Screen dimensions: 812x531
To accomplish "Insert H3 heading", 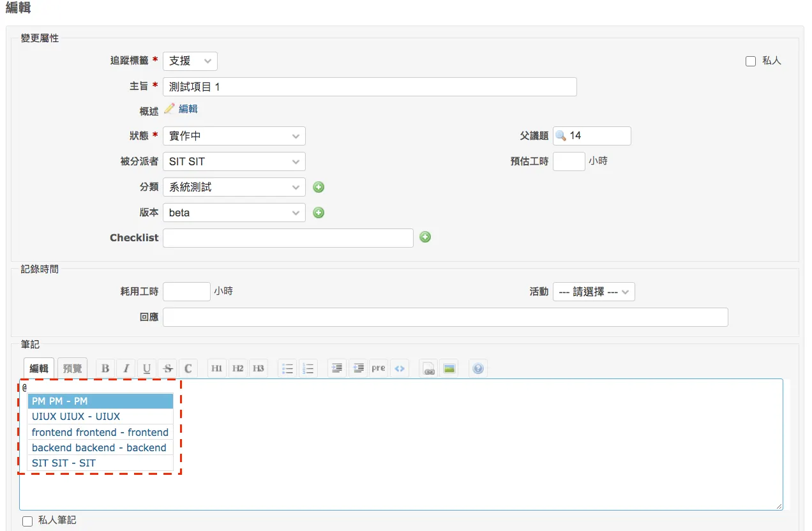I will click(258, 368).
